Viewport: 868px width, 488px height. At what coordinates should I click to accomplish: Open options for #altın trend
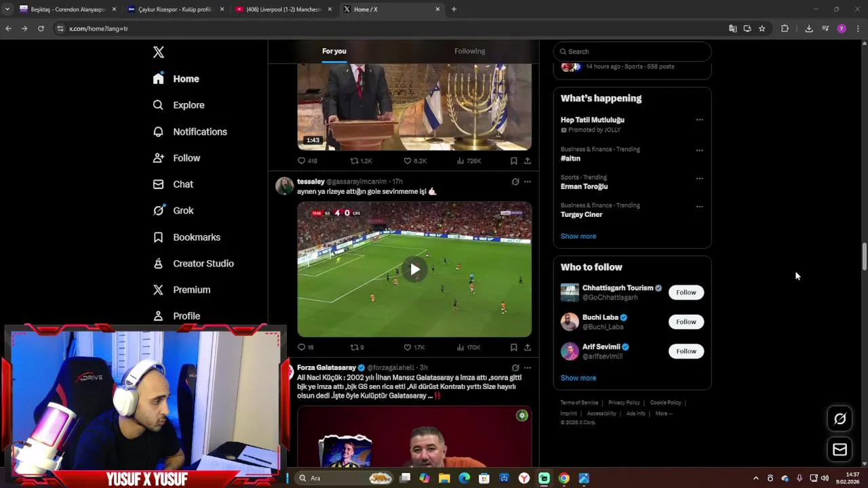tap(699, 150)
